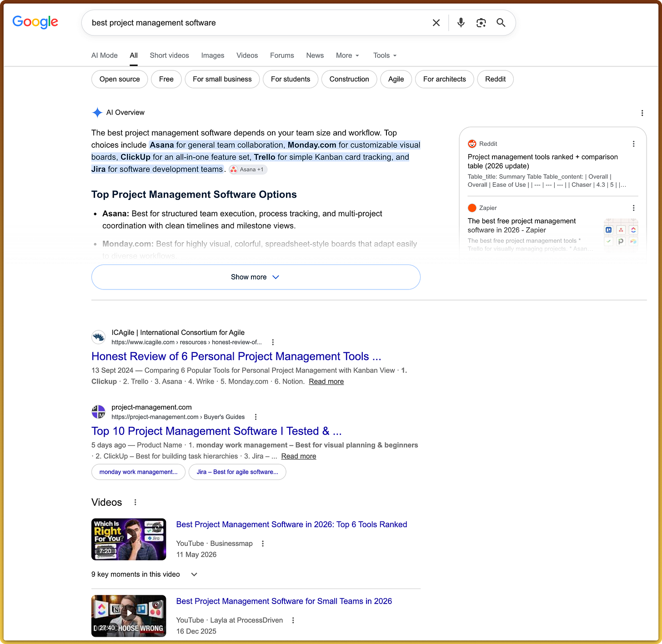Click the Reddit logo in source card
Image resolution: width=662 pixels, height=644 pixels.
(472, 144)
